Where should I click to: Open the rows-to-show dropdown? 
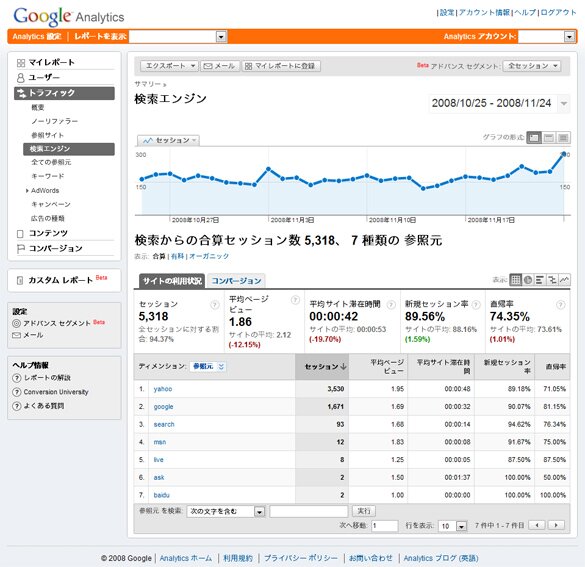[453, 526]
